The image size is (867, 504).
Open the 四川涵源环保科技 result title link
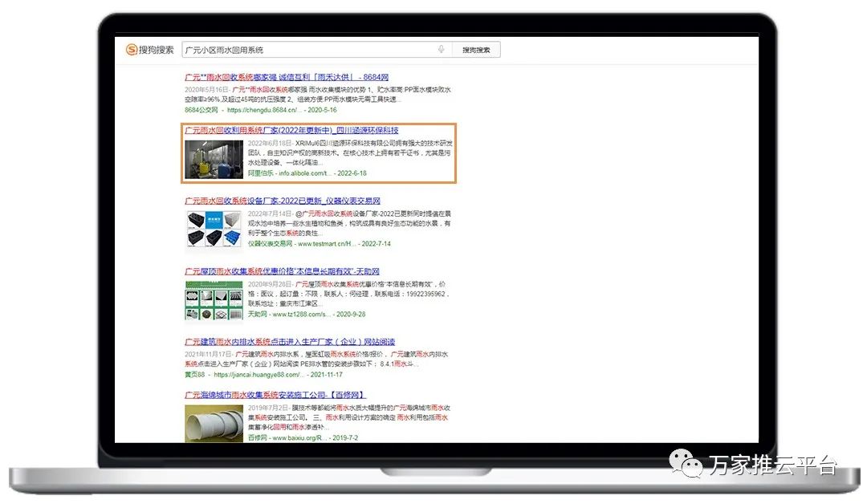[x=291, y=130]
